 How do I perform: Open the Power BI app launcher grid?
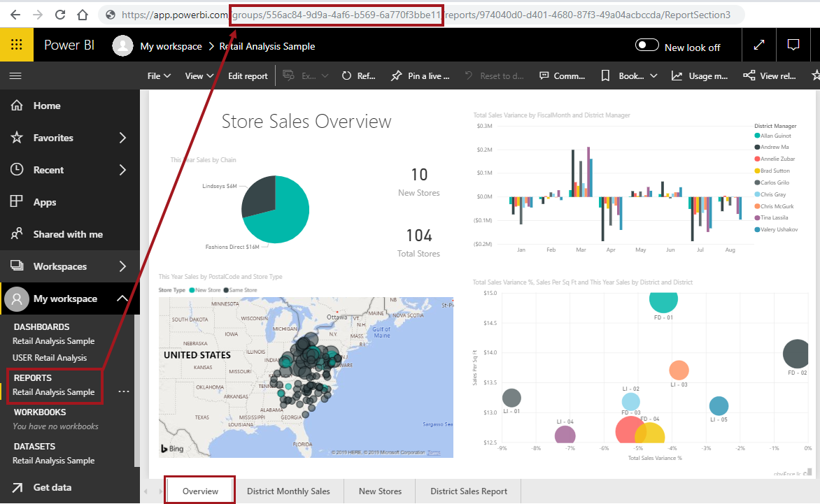point(17,45)
